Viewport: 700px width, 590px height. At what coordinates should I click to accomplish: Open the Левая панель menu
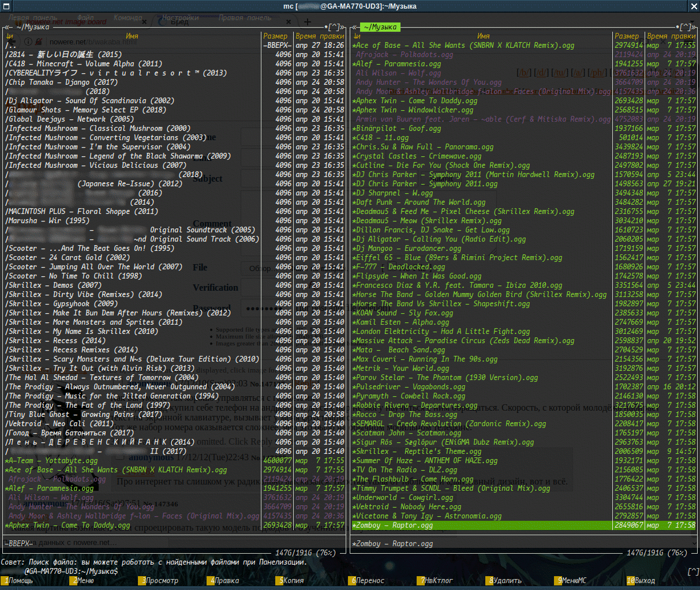(x=33, y=18)
